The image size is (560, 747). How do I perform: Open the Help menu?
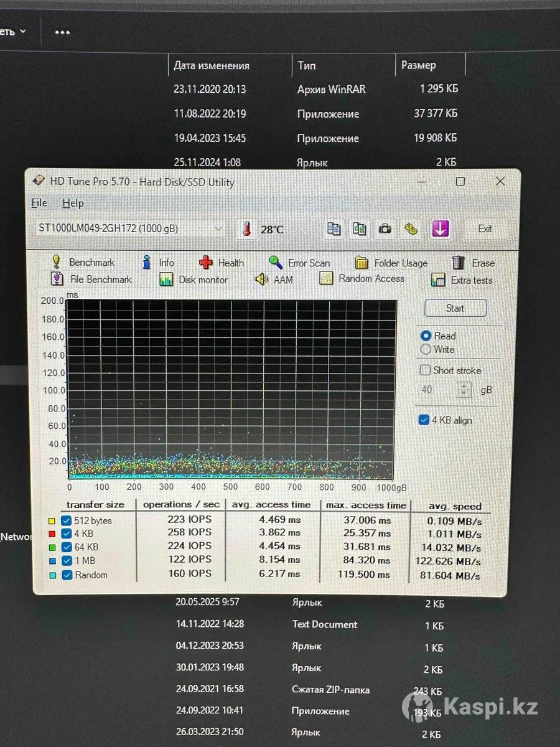pyautogui.click(x=73, y=203)
